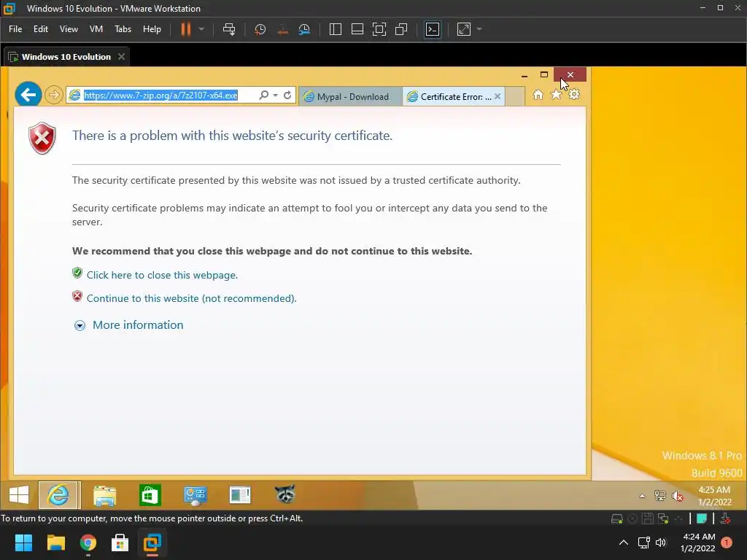Click the muted volume icon in guest tray
Screen dimensions: 747x560
click(x=677, y=496)
